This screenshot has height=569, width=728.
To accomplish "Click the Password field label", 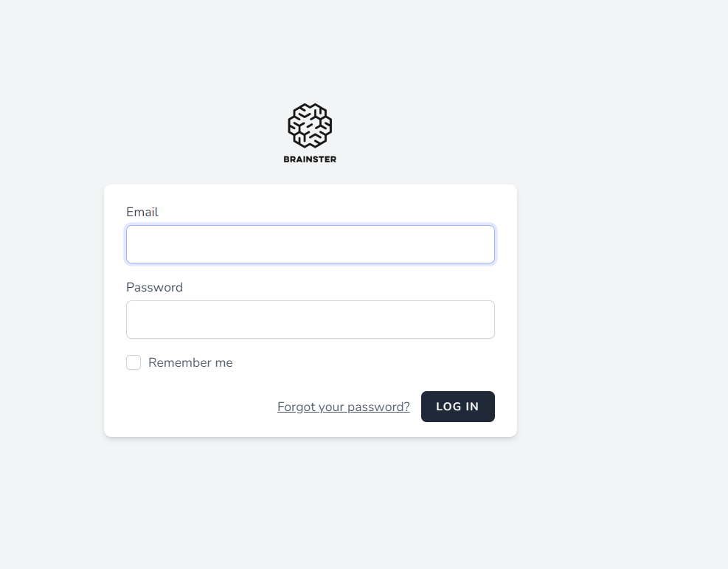I will click(x=154, y=287).
